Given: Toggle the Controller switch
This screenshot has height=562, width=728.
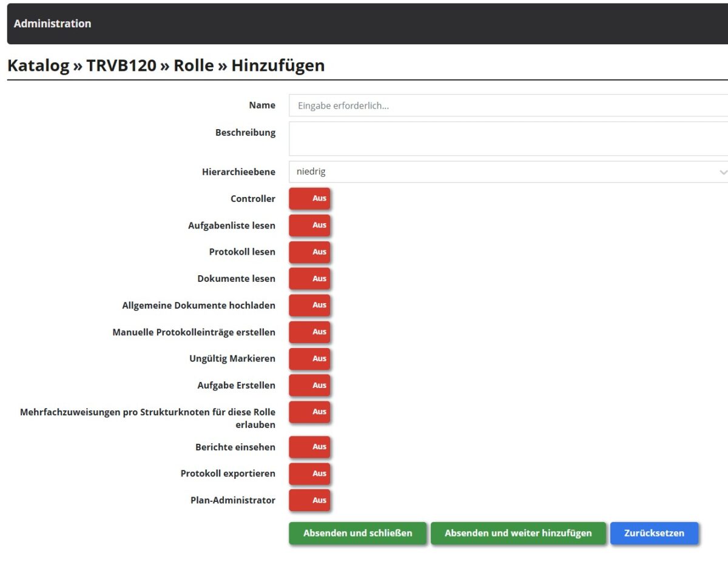Looking at the screenshot, I should (x=309, y=199).
